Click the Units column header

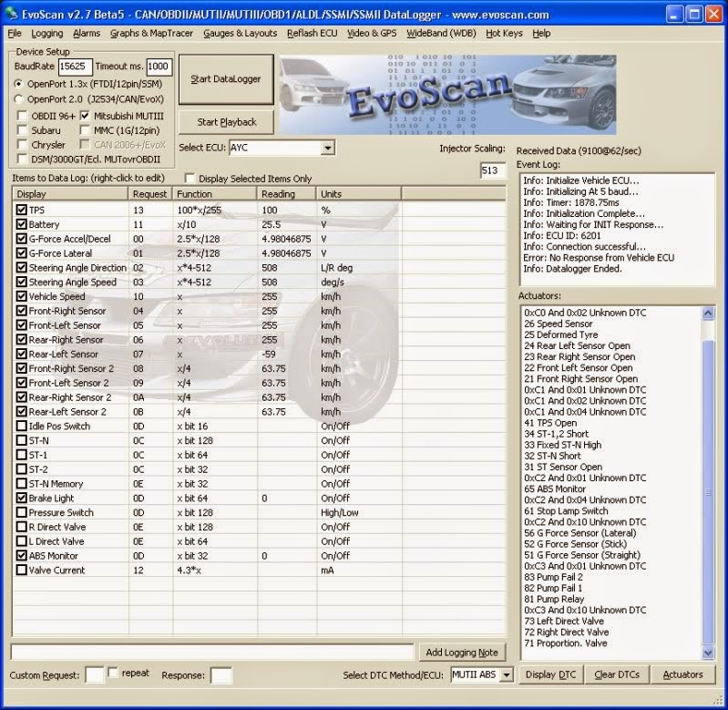[359, 194]
